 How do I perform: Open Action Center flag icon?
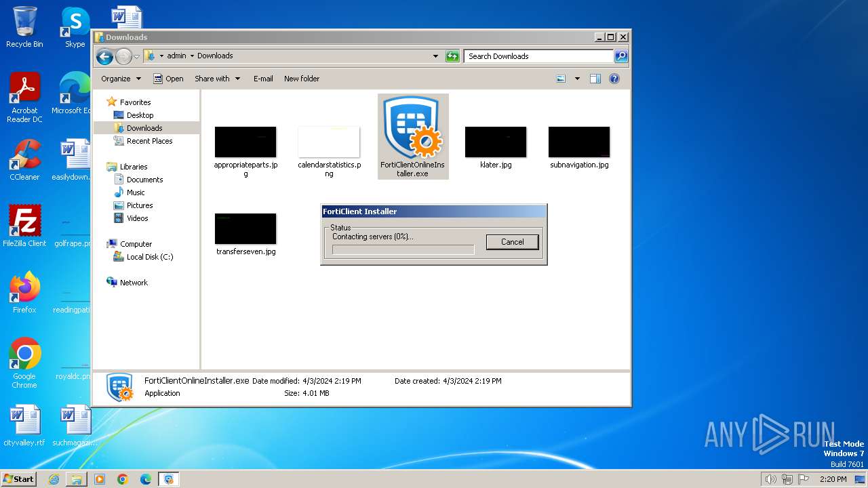click(x=804, y=479)
